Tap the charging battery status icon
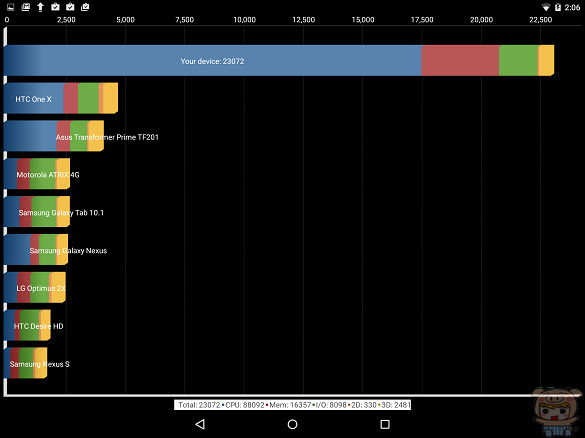The height and width of the screenshot is (438, 585). [x=558, y=7]
